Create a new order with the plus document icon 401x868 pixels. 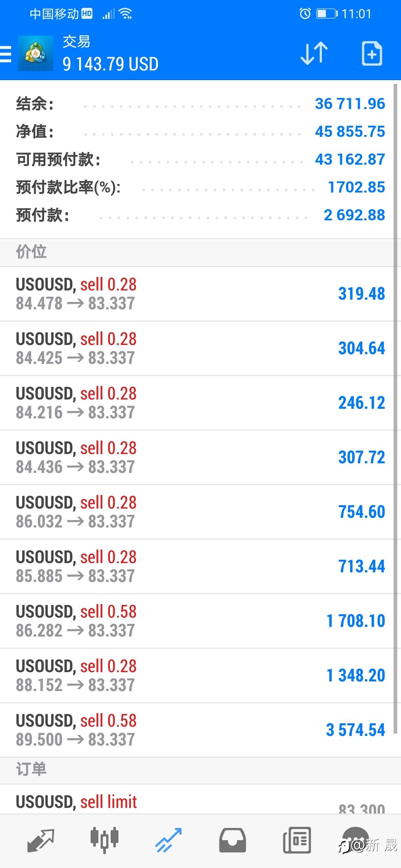tap(372, 53)
